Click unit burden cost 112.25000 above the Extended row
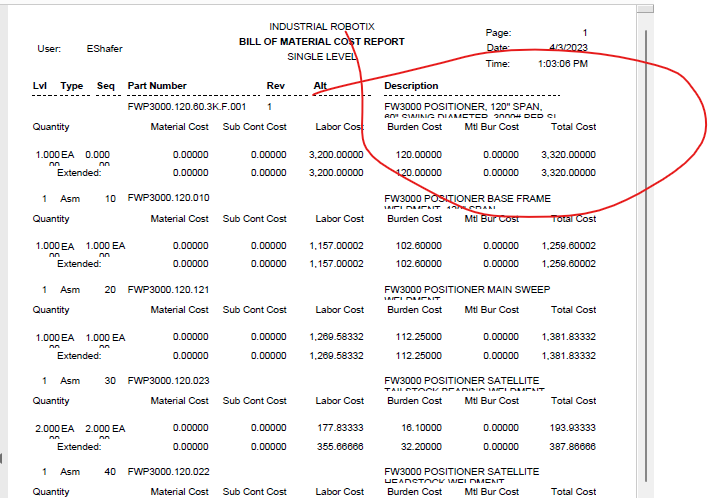Viewport: 708px width, 498px height. (x=419, y=337)
